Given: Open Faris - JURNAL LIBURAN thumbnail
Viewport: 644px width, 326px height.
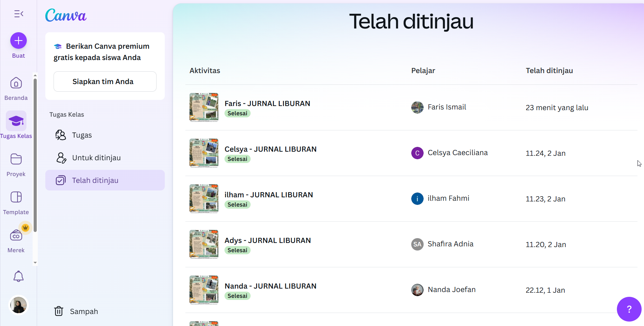Looking at the screenshot, I should click(204, 107).
